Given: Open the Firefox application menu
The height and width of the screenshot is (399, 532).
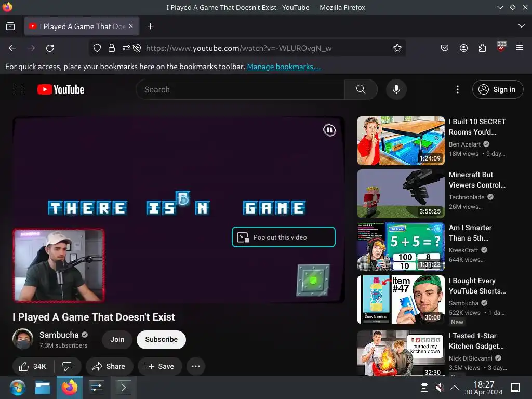Looking at the screenshot, I should (520, 48).
